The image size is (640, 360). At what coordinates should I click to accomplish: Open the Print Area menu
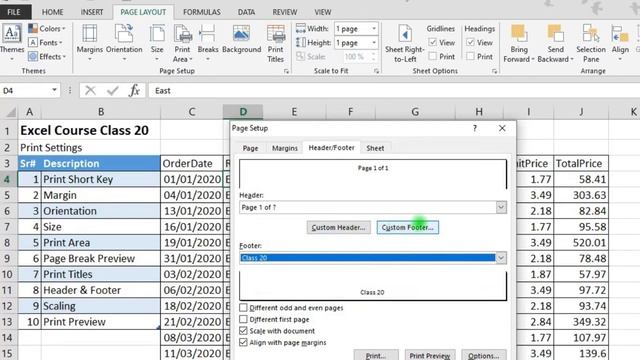182,42
